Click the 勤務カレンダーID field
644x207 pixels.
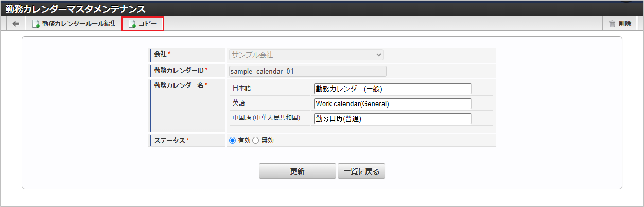[x=307, y=72]
